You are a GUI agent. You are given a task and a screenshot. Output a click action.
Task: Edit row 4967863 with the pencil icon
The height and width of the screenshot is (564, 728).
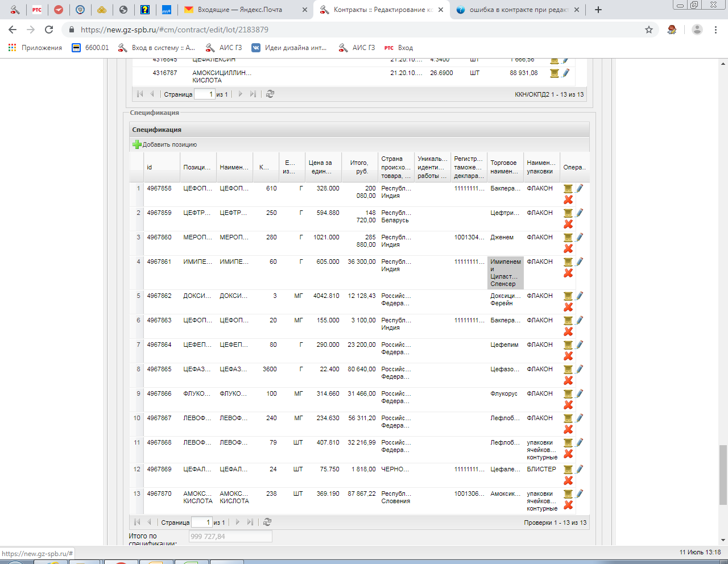click(580, 320)
